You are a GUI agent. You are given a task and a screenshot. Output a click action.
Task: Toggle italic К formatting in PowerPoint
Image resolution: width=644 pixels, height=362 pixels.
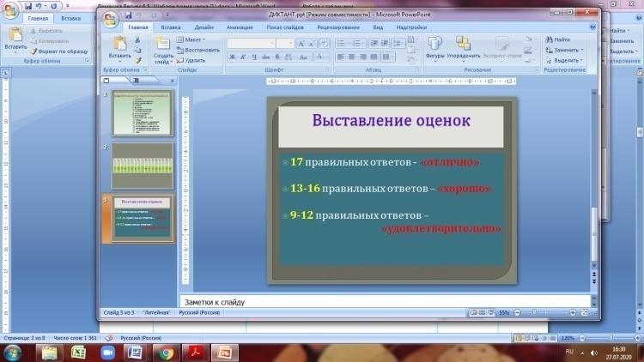243,57
